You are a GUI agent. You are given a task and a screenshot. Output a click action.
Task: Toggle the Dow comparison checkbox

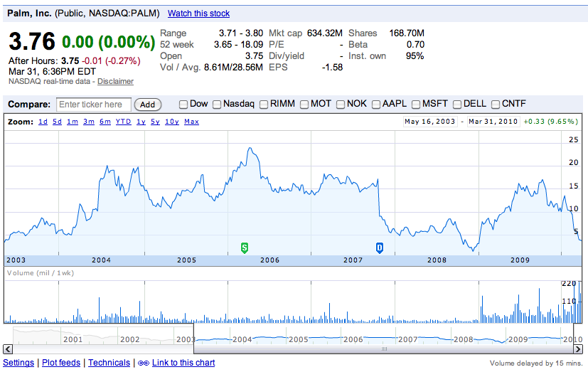tap(183, 105)
